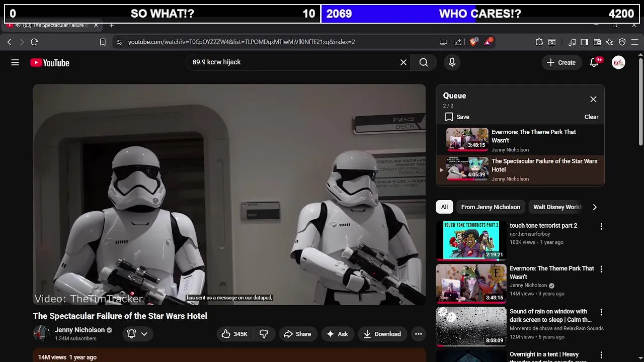Go back to the previous page

(x=9, y=42)
